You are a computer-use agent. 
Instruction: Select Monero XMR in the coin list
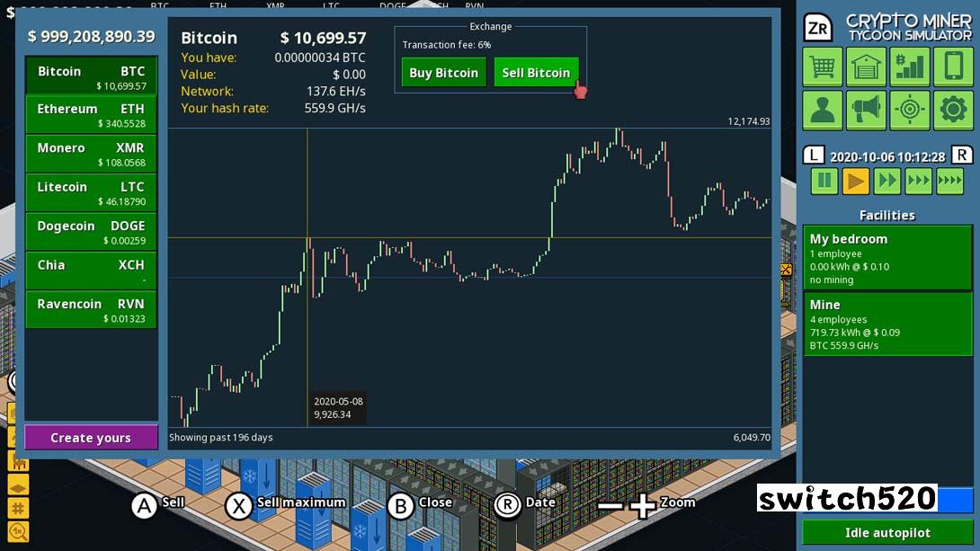pos(91,154)
